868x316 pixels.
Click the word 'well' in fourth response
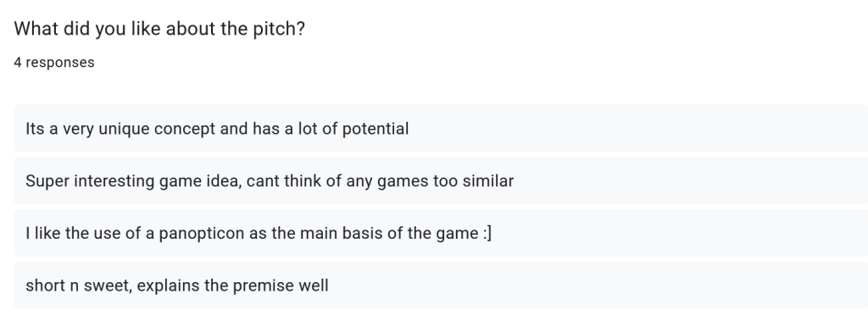[314, 286]
